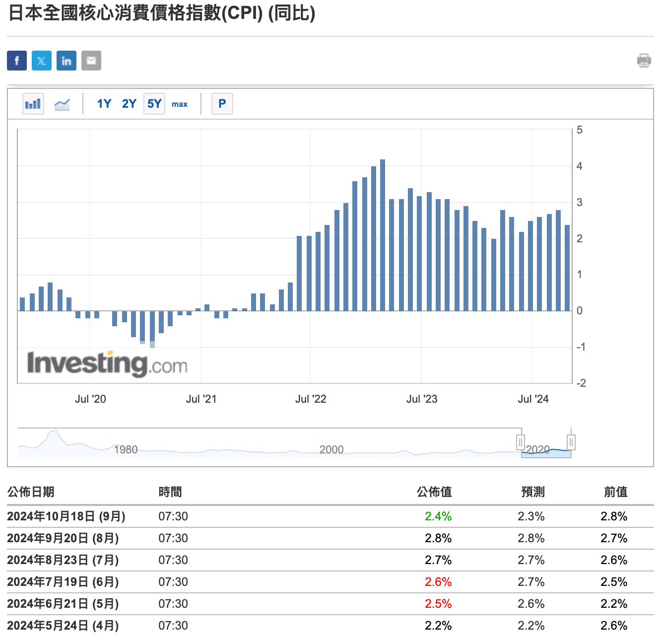Screen dimensions: 659x644
Task: Click the tallest CPI bar above 4
Action: pos(383,235)
